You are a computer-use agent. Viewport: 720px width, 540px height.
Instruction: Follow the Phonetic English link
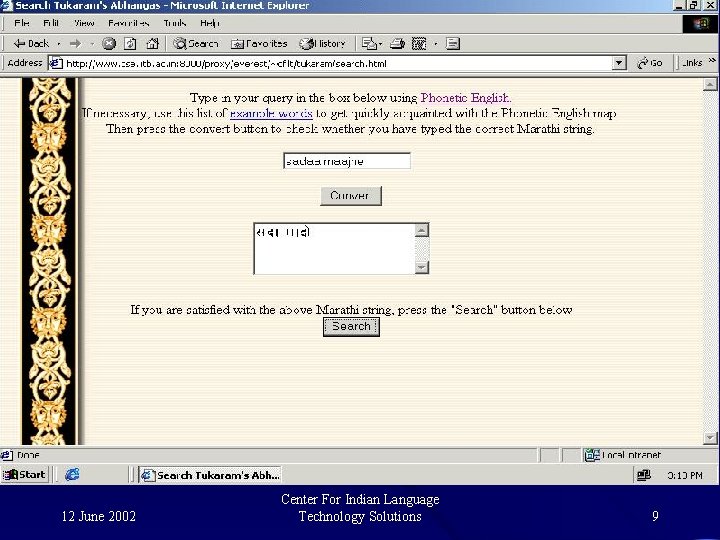[466, 98]
